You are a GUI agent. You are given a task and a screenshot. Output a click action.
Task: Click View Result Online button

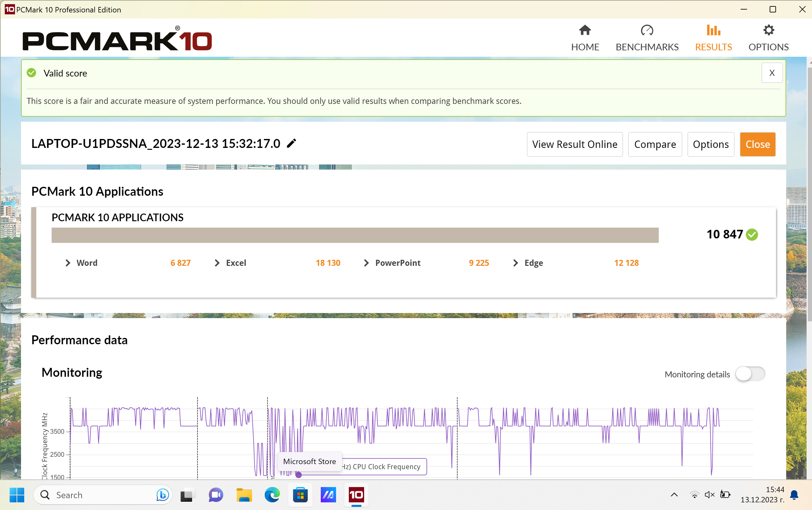tap(575, 144)
